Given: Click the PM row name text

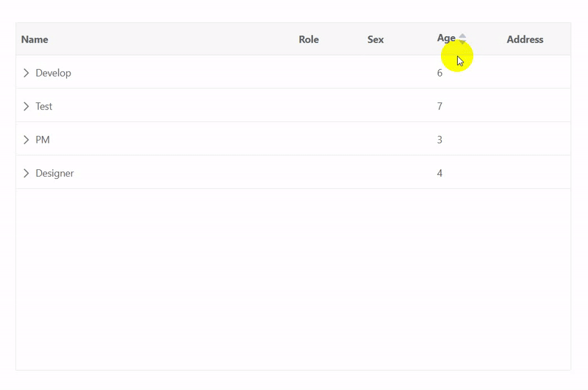Looking at the screenshot, I should tap(43, 140).
